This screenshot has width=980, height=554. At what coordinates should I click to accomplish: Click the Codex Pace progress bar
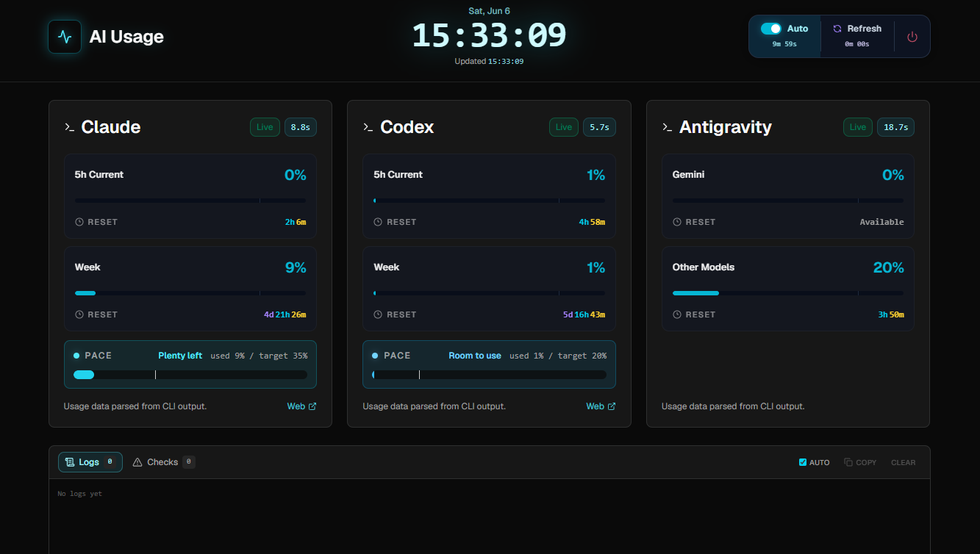point(490,375)
